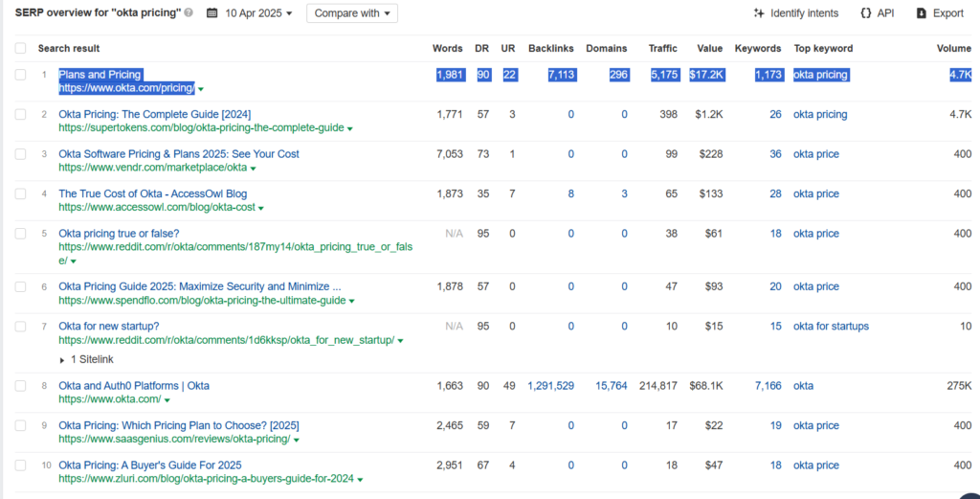Check the box for spendflo result row
The height and width of the screenshot is (499, 980).
pyautogui.click(x=21, y=286)
